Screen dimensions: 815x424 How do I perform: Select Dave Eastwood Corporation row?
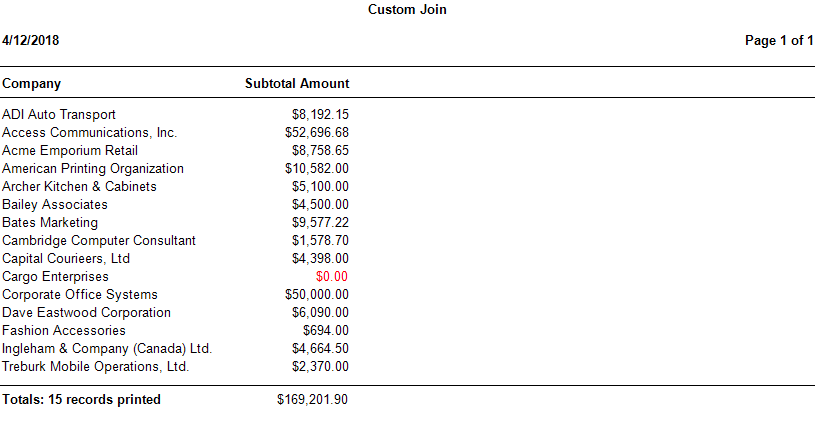coord(86,313)
